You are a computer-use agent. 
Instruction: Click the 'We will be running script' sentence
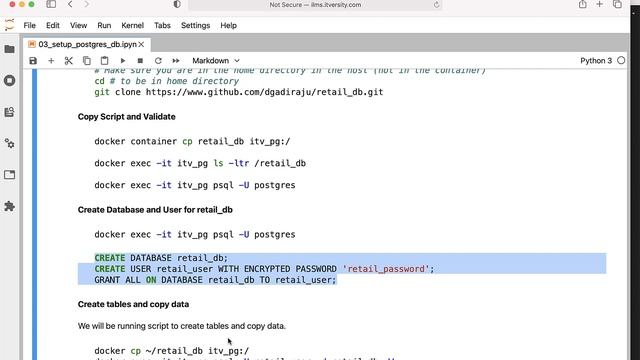point(182,326)
